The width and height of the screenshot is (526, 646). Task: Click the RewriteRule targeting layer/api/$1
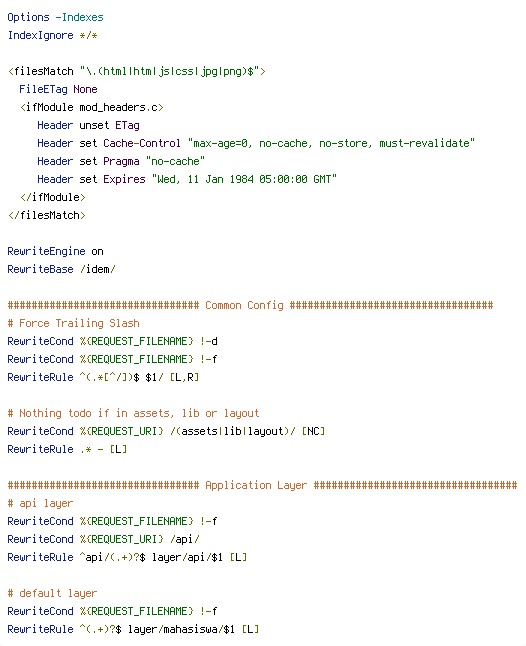[127, 557]
